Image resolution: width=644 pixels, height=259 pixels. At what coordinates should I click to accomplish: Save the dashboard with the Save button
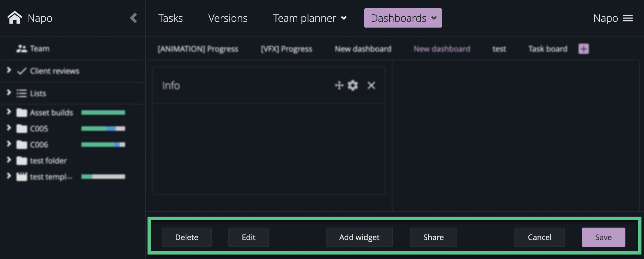pos(604,237)
